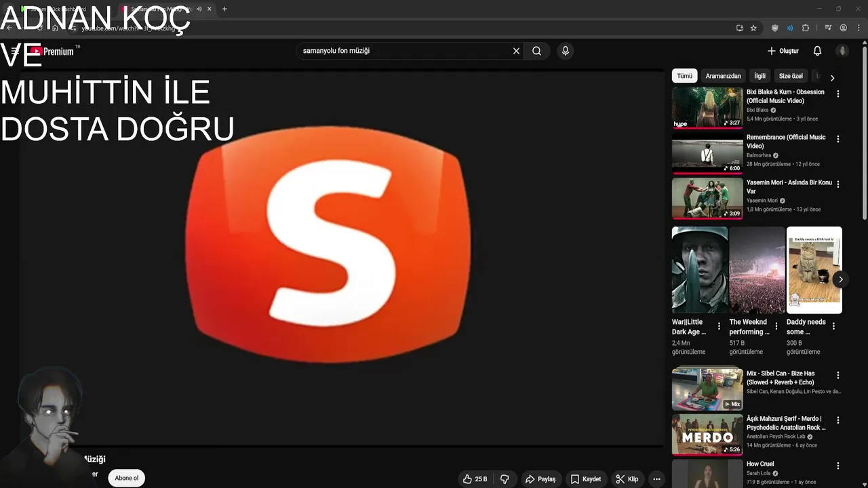The width and height of the screenshot is (868, 488).
Task: Open the Daddy needs some cat short
Action: [x=814, y=270]
